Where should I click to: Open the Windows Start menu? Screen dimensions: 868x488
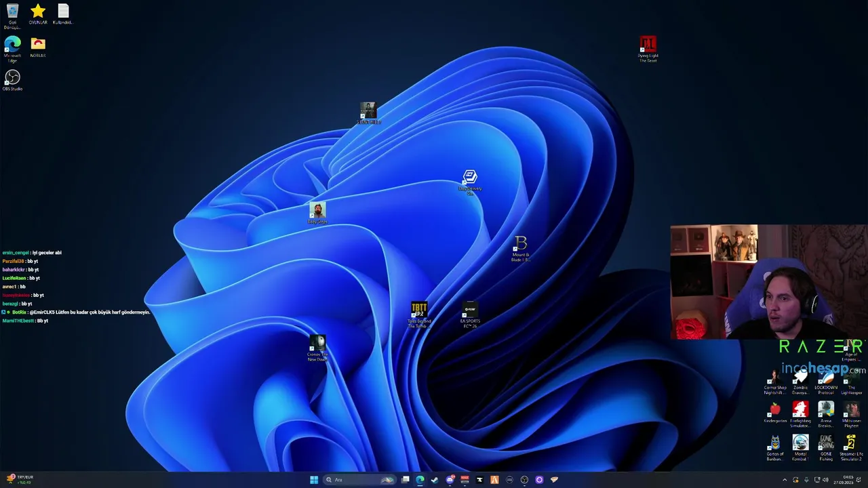point(314,480)
